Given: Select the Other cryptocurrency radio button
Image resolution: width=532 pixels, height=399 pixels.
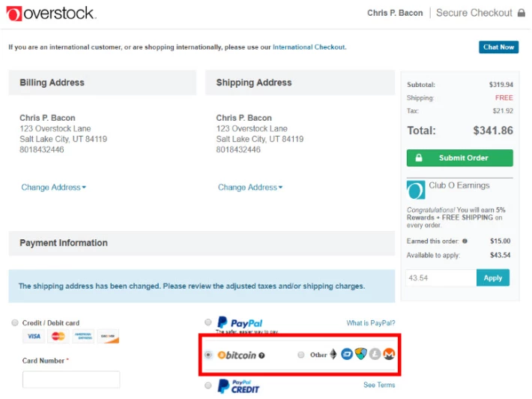Looking at the screenshot, I should tap(301, 354).
